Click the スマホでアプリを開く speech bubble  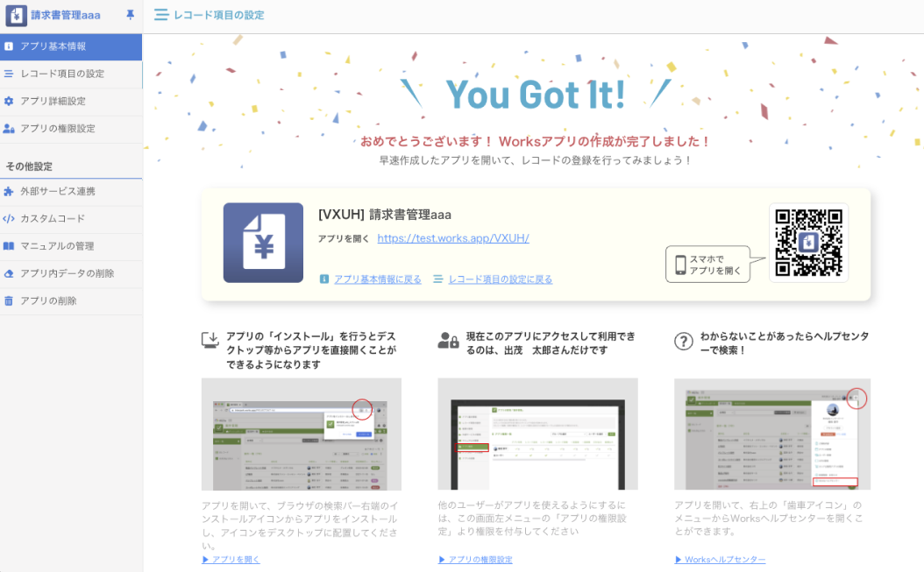(x=708, y=265)
